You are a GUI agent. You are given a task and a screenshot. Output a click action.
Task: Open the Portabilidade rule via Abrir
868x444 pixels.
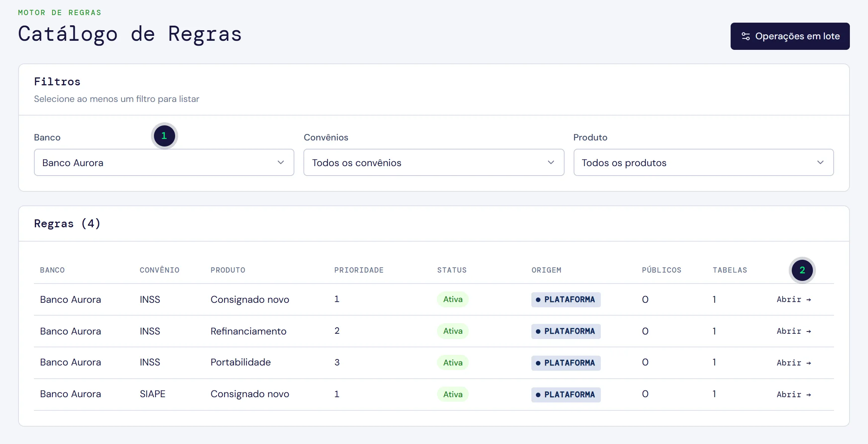point(794,363)
